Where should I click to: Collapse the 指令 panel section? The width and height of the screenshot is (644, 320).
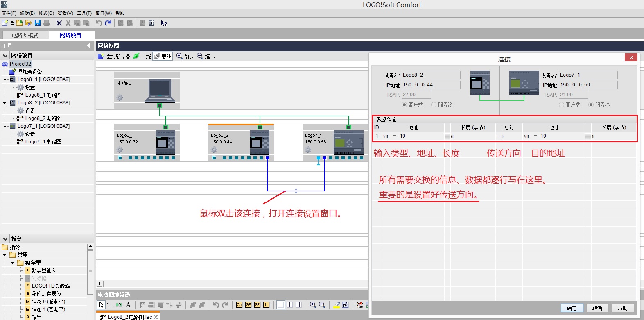click(5, 238)
